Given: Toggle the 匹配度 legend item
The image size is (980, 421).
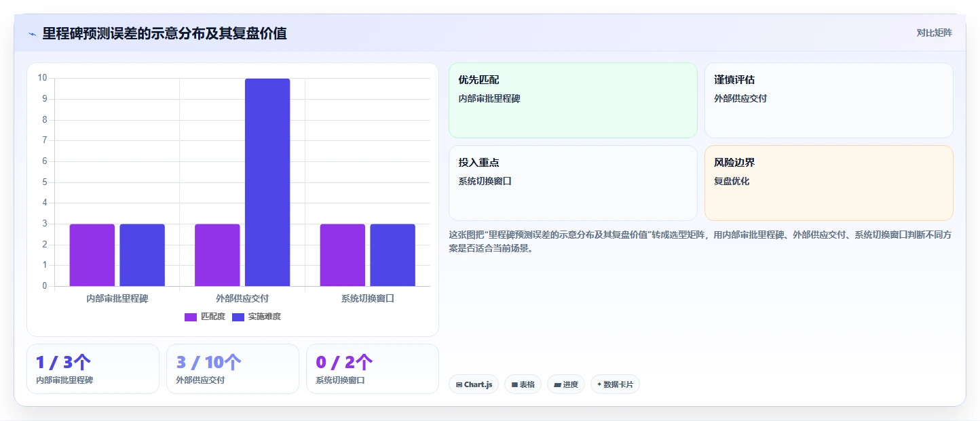Looking at the screenshot, I should (x=205, y=317).
